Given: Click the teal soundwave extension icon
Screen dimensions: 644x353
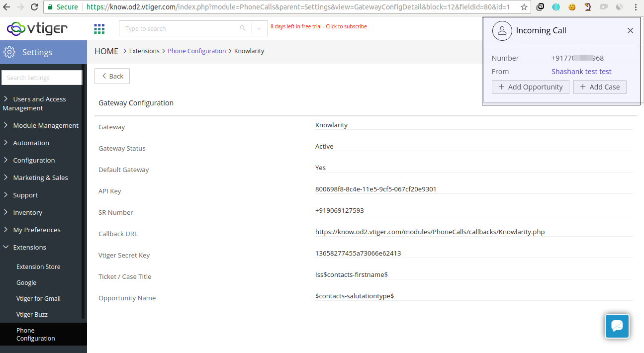Looking at the screenshot, I should click(x=556, y=7).
